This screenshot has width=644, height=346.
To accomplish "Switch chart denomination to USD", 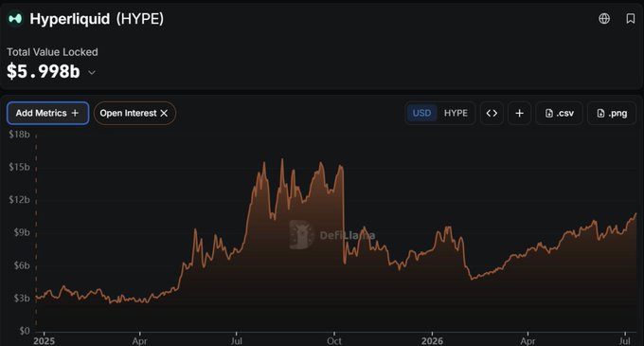I will point(421,113).
